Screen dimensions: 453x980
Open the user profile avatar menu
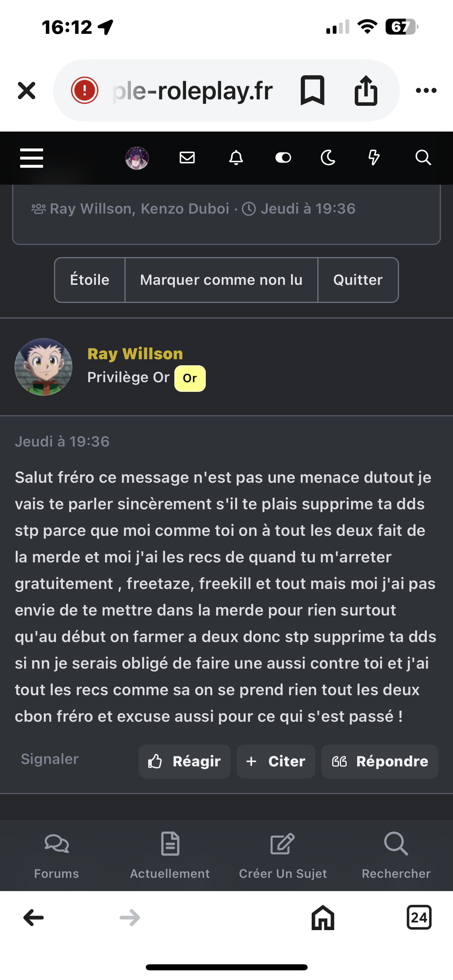(x=137, y=158)
